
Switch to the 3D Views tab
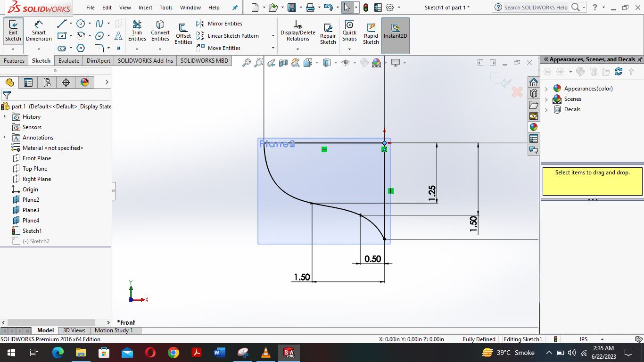click(x=74, y=330)
